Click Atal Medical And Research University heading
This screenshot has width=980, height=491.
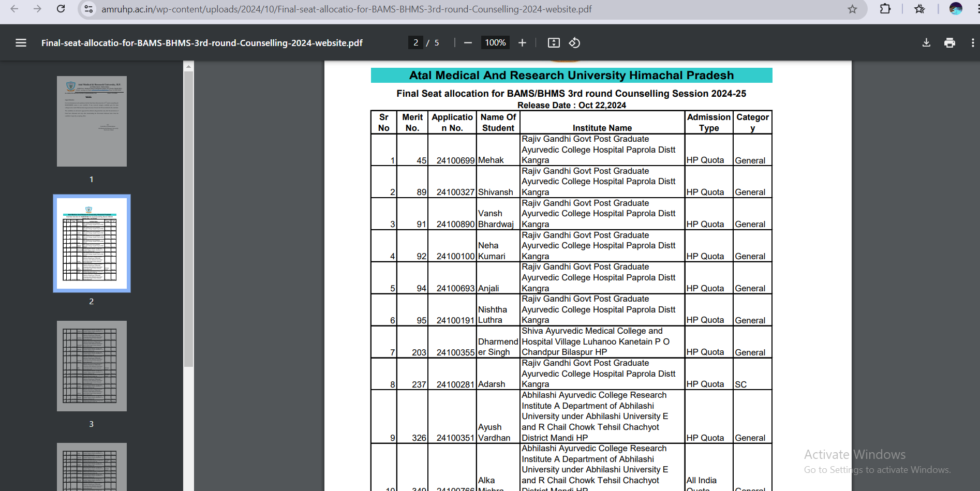click(571, 76)
